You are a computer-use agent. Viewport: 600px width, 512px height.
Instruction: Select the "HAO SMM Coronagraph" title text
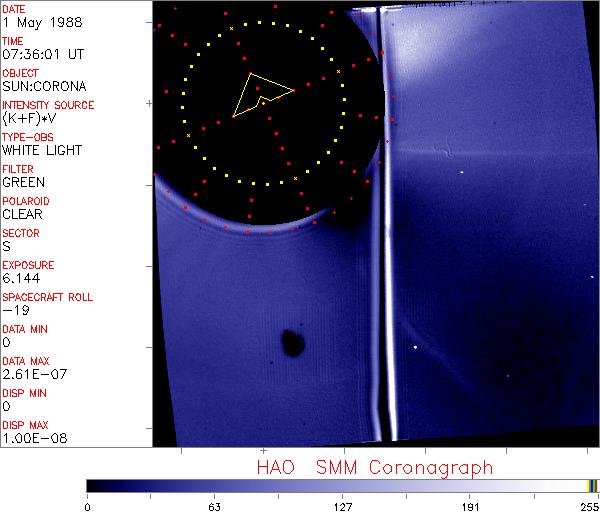pos(374,467)
